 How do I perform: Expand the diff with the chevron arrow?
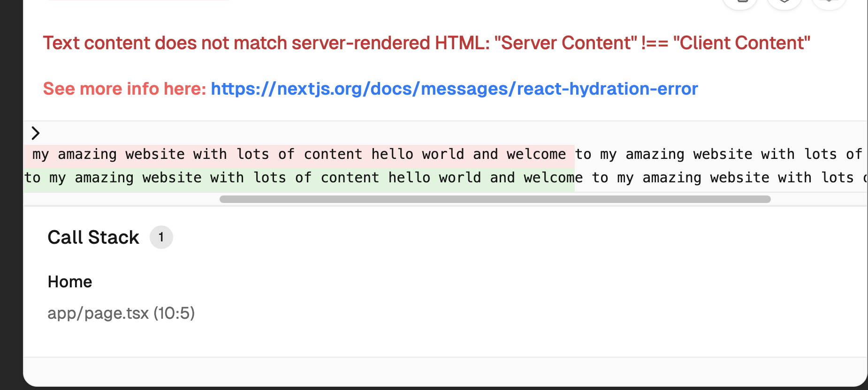coord(36,133)
